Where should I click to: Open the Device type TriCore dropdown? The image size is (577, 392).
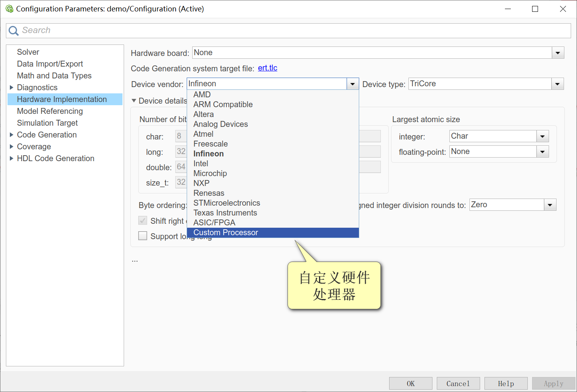click(x=557, y=84)
